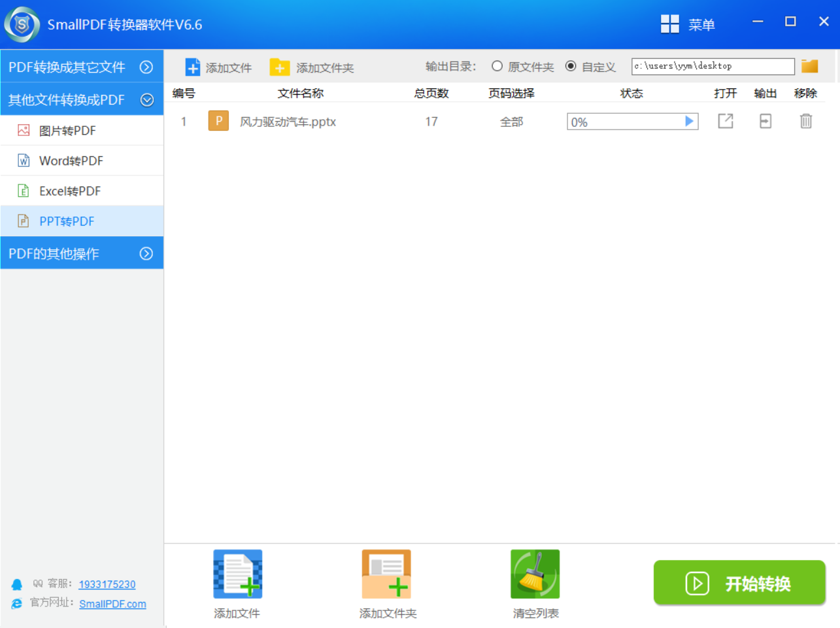This screenshot has height=628, width=840.
Task: Click the large 添加文件夹 folder icon at bottom
Action: pyautogui.click(x=386, y=574)
